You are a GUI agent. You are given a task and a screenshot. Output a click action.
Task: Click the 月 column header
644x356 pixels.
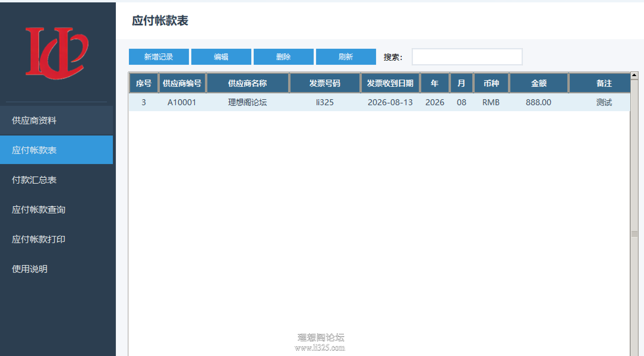(x=461, y=83)
